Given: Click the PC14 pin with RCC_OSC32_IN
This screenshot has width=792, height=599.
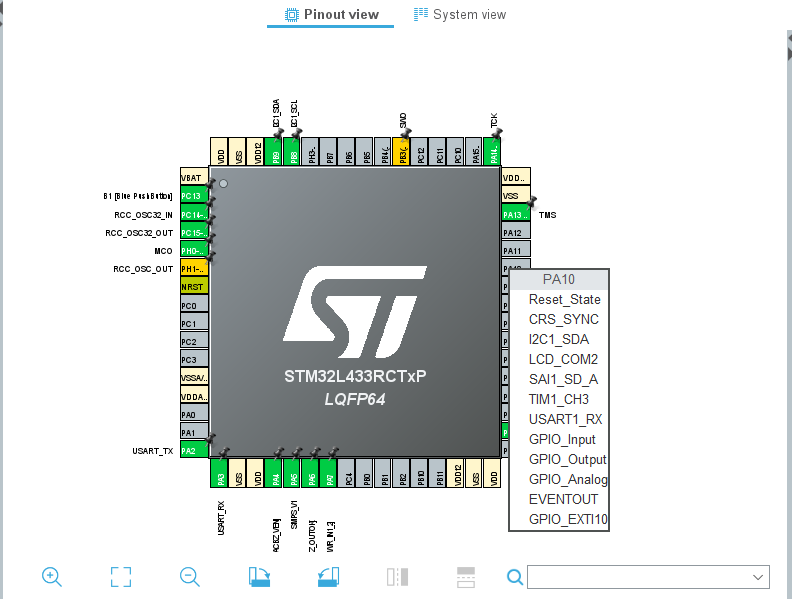Looking at the screenshot, I should click(194, 215).
